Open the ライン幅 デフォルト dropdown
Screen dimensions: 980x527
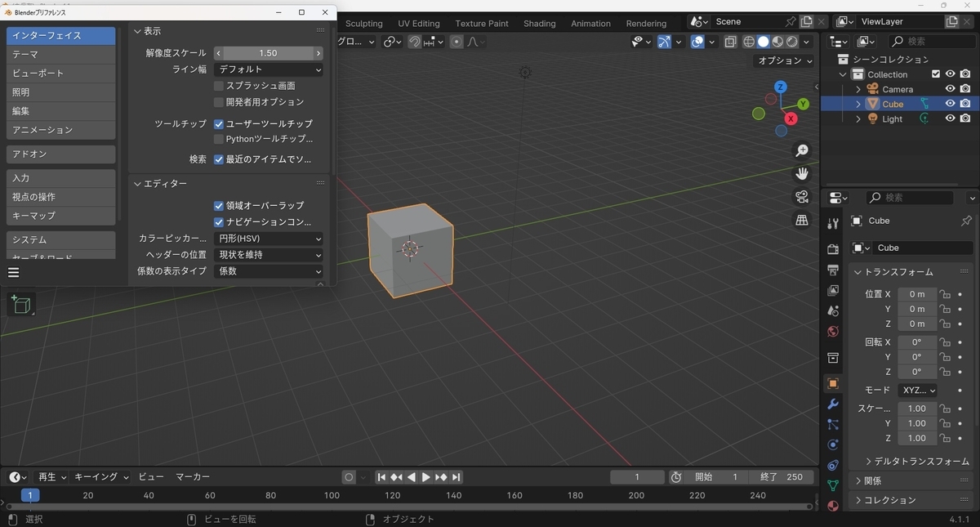(x=269, y=69)
